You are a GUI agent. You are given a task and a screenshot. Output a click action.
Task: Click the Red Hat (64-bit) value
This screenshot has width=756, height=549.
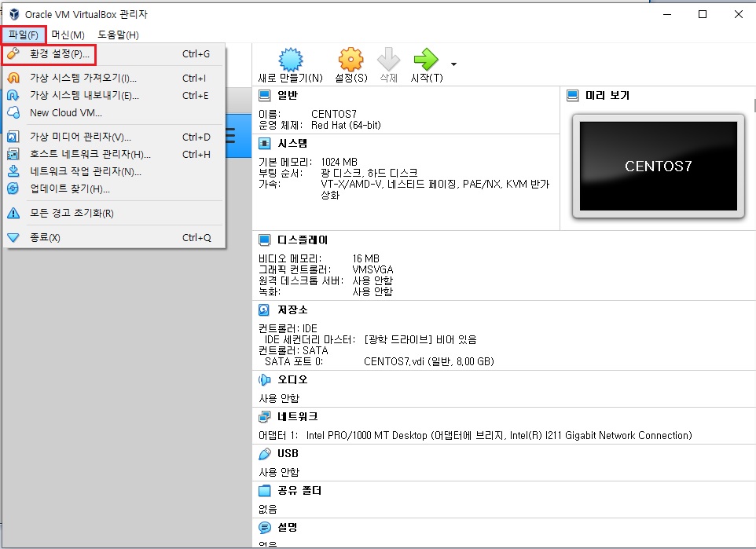(346, 126)
